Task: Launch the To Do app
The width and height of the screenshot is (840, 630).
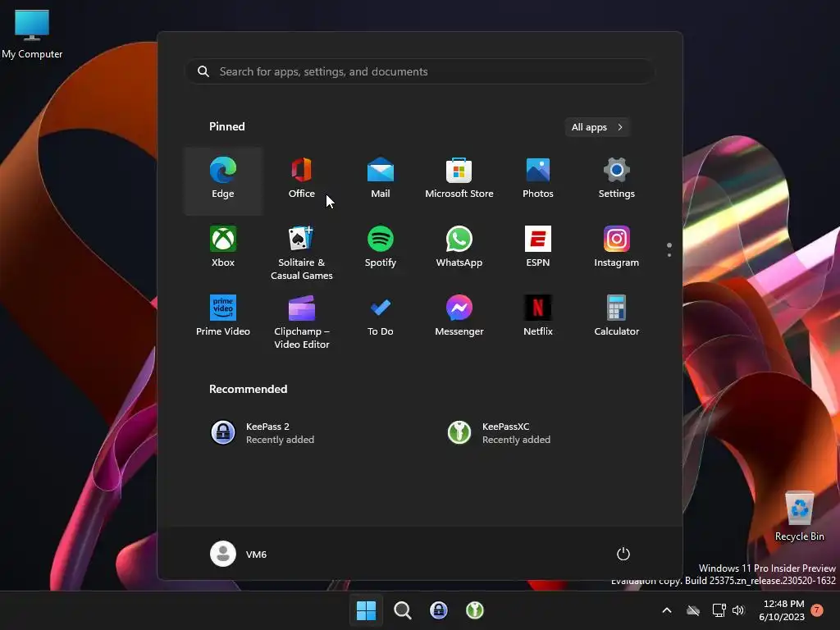Action: [381, 318]
